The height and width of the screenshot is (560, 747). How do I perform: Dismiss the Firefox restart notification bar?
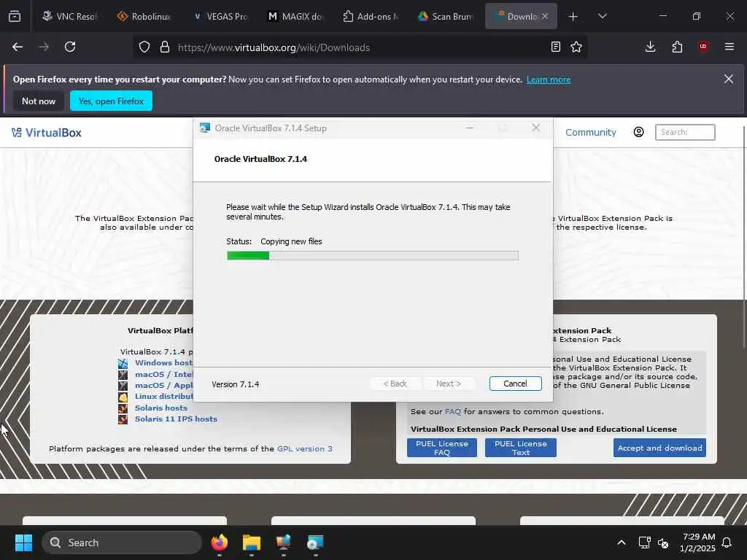coord(729,79)
